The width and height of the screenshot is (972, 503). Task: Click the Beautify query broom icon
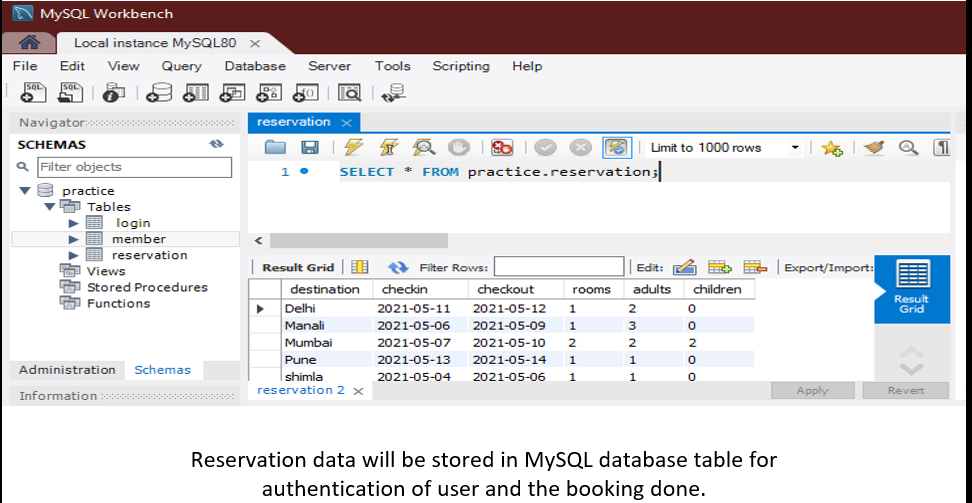click(x=874, y=147)
